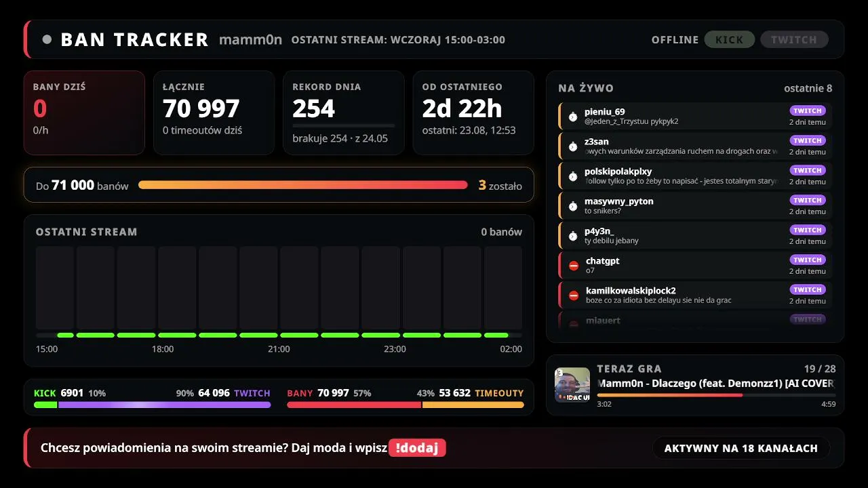This screenshot has height=488, width=868.
Task: Click the 'OSTATNI STREAM: WCZORAJ 15:00-03:00' header text
Action: click(x=398, y=39)
